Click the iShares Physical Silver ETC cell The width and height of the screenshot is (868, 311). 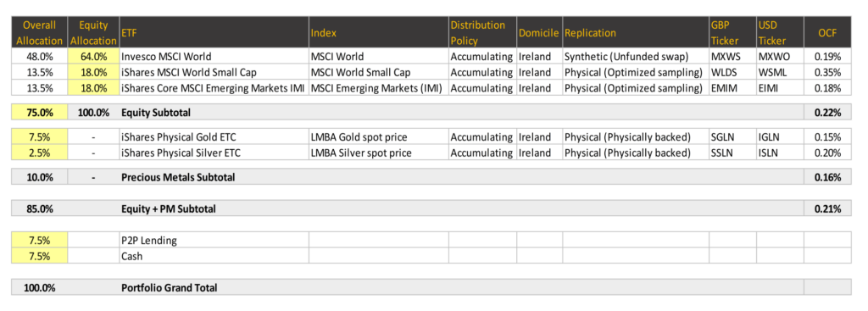[x=214, y=153]
